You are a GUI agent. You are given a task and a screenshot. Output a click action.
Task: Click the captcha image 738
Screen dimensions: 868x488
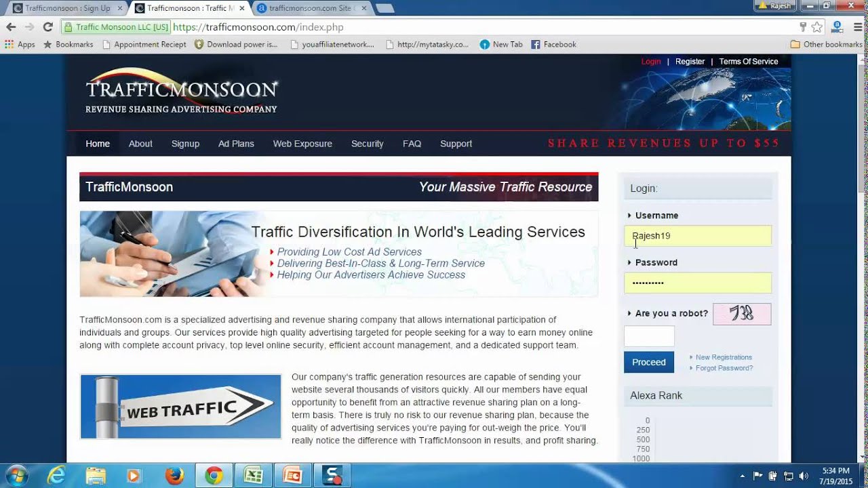click(x=742, y=314)
